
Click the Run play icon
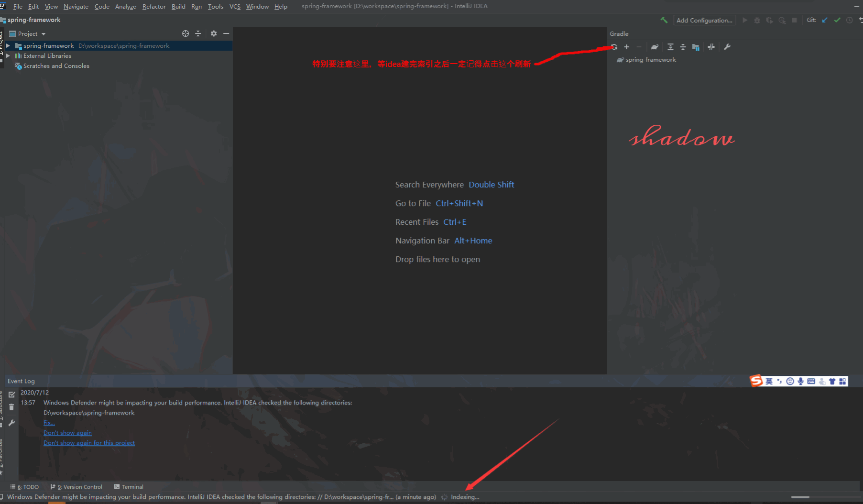tap(744, 20)
